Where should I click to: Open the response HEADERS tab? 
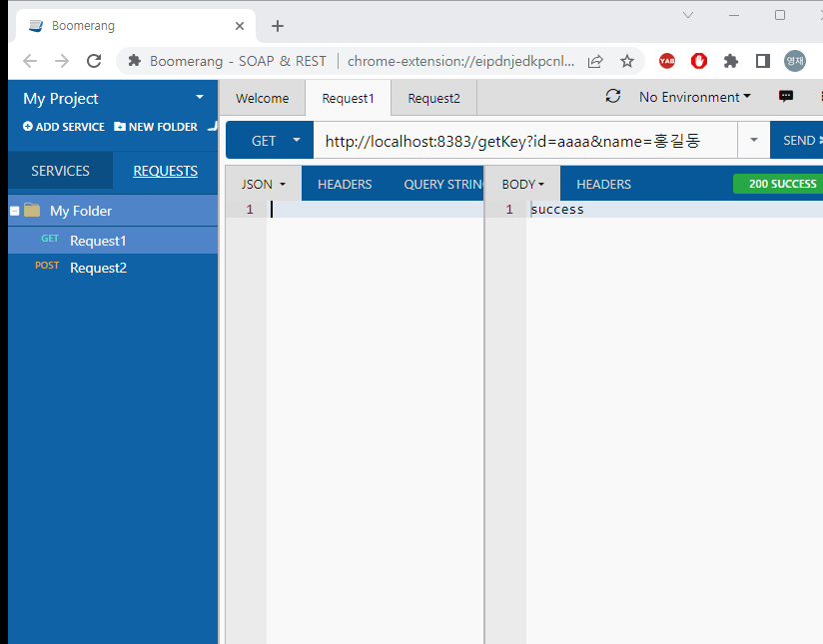coord(603,185)
